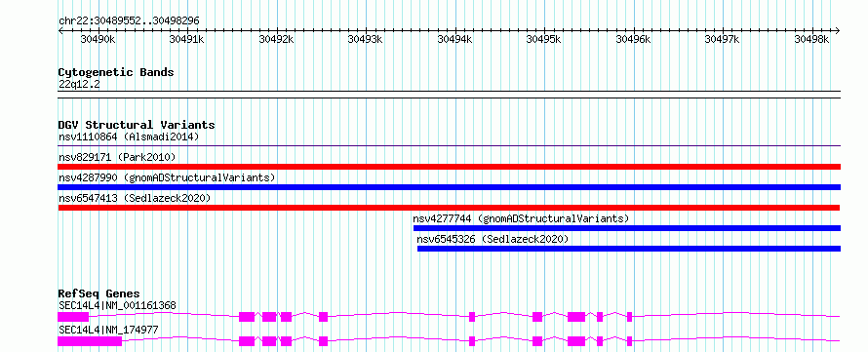Click the blue nsv6545326 variant bar
This screenshot has width=868, height=352.
coord(629,249)
